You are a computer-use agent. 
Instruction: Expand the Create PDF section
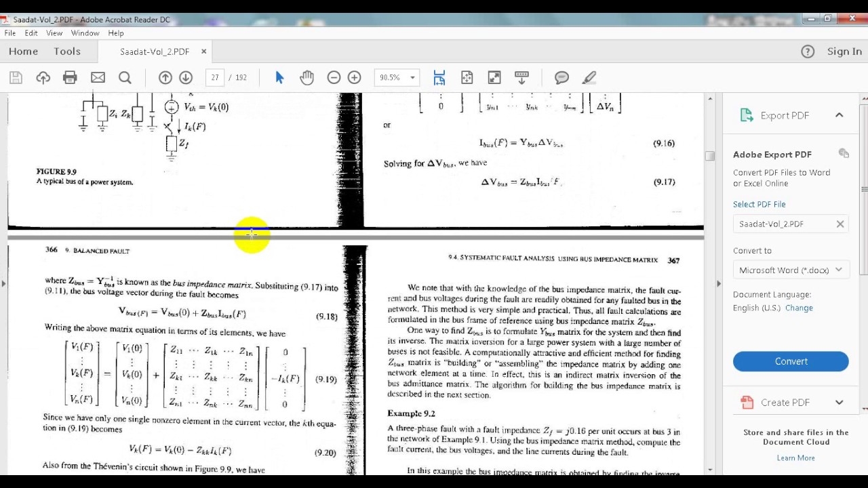click(839, 403)
